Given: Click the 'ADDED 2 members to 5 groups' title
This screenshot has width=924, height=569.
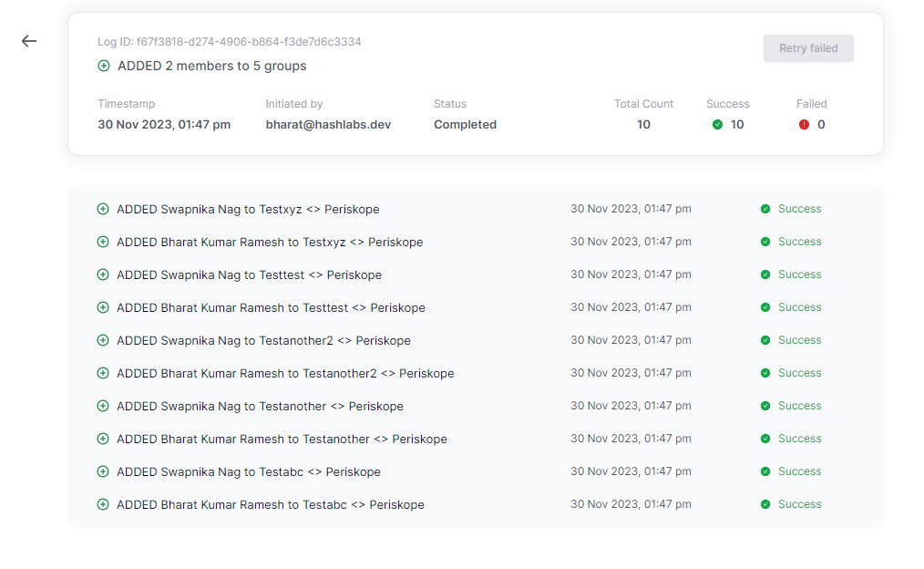Looking at the screenshot, I should pos(212,66).
